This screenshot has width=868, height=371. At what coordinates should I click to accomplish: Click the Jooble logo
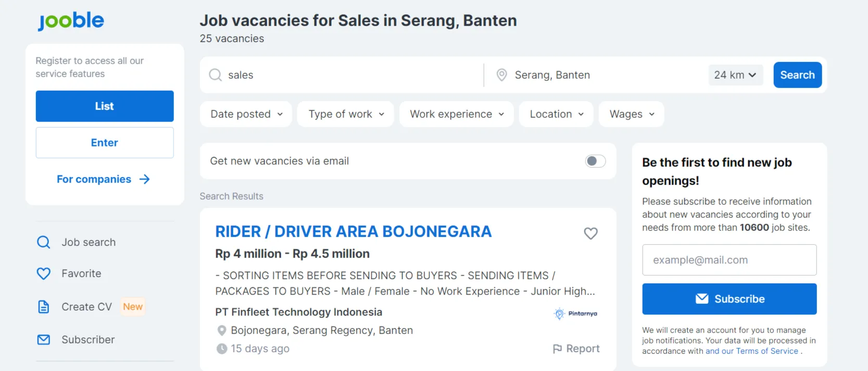click(x=71, y=21)
